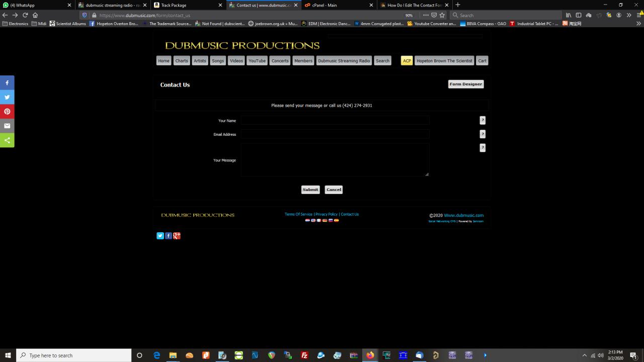Open File Explorer from taskbar
The height and width of the screenshot is (362, 644).
pyautogui.click(x=173, y=355)
